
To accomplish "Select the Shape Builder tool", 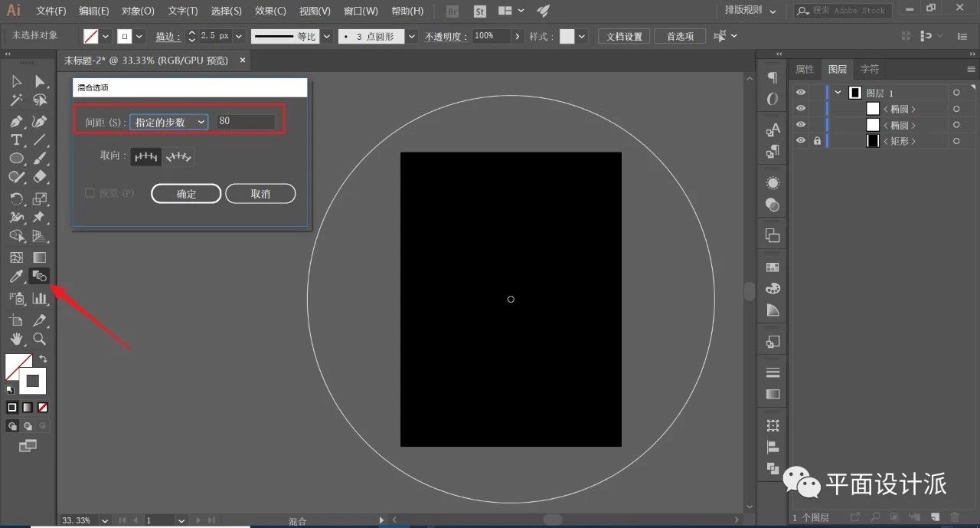I will [x=16, y=237].
